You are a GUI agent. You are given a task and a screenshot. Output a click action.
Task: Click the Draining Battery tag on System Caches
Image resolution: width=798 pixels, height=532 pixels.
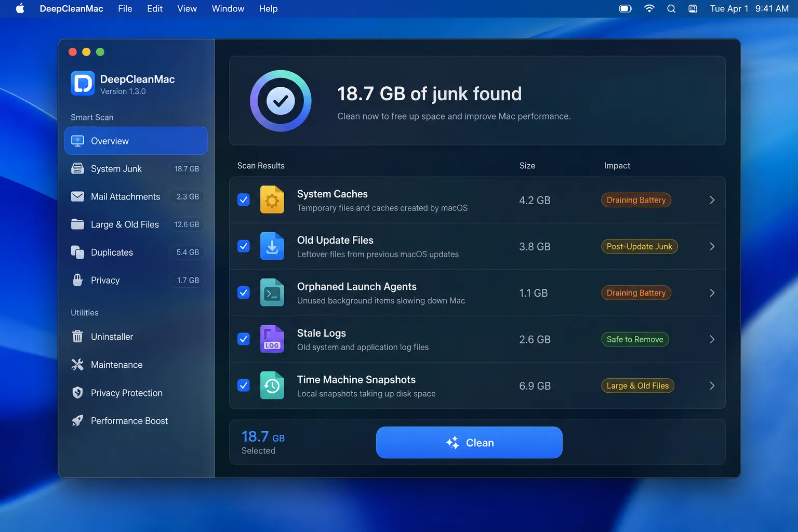coord(636,200)
